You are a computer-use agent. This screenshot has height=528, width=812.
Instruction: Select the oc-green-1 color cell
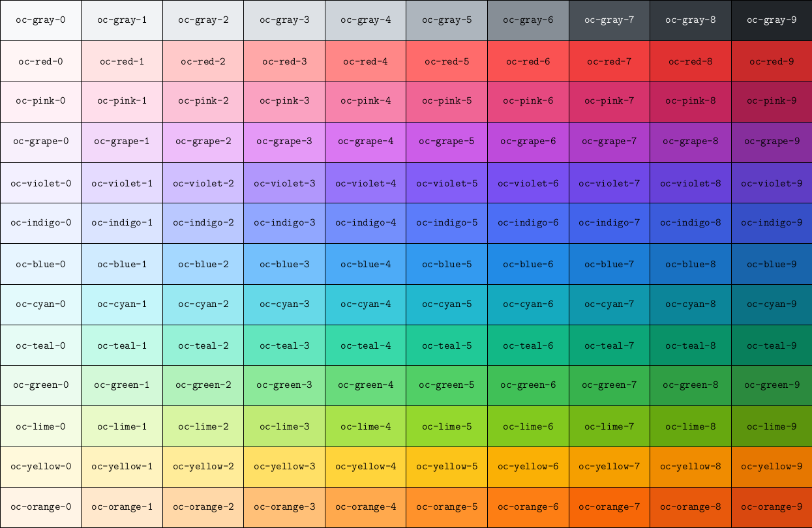coord(122,385)
